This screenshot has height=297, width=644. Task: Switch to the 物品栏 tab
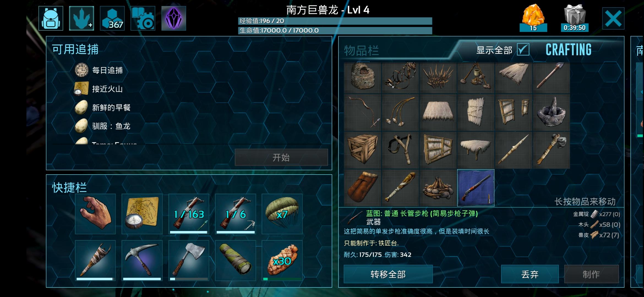pos(361,51)
